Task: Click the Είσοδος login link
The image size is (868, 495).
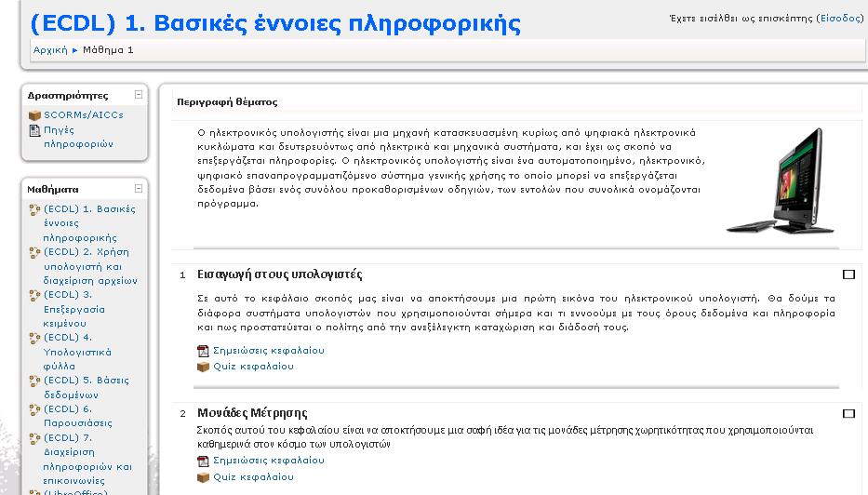Action: click(x=839, y=19)
